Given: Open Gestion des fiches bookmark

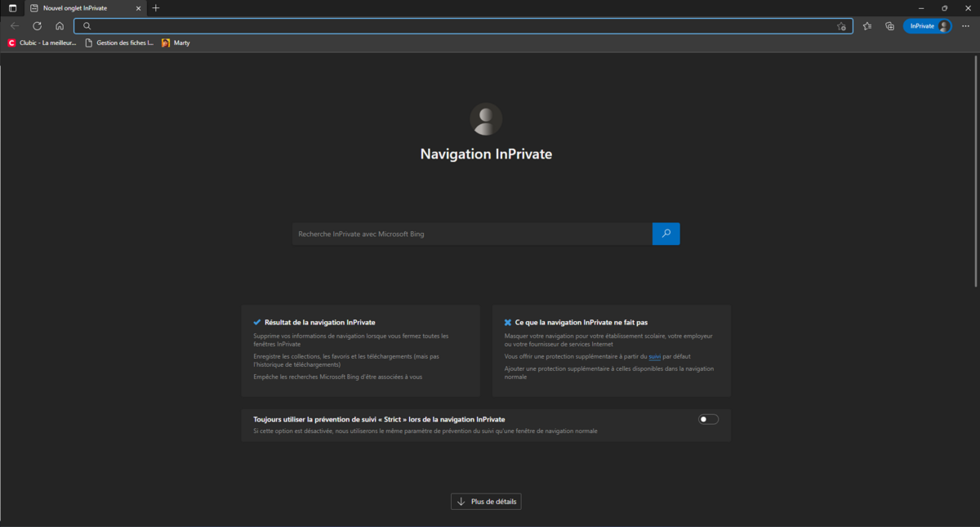Looking at the screenshot, I should 119,42.
